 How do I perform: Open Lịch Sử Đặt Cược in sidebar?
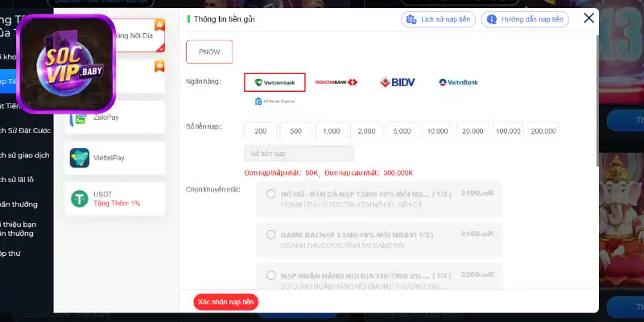tap(26, 130)
